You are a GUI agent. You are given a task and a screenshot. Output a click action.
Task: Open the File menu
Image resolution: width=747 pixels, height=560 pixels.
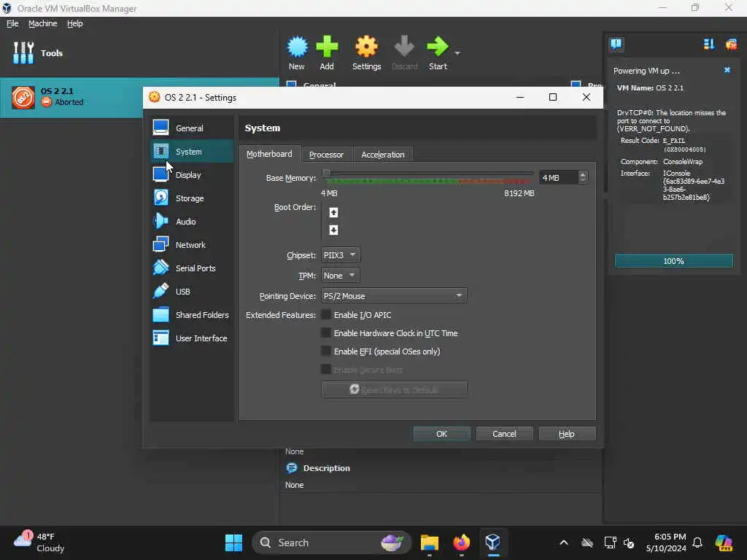(x=12, y=23)
